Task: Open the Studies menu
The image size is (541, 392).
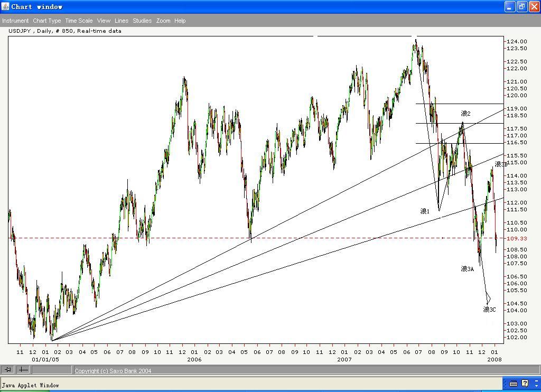Action: [142, 21]
